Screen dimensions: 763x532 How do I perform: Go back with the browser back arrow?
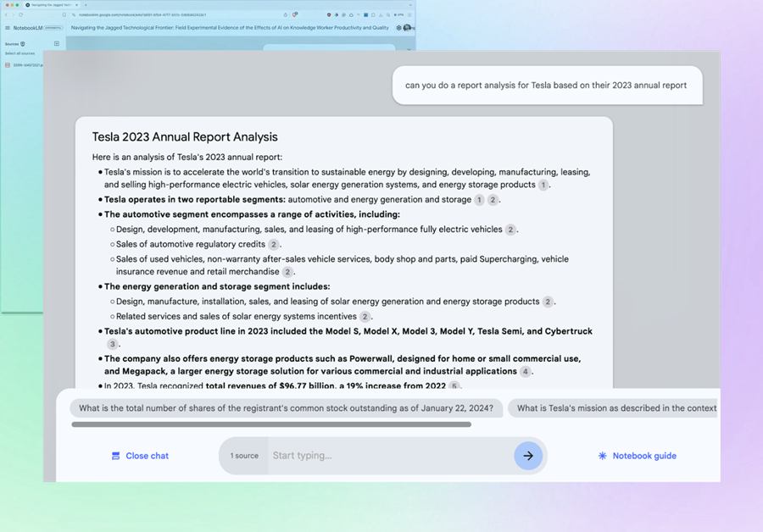[x=6, y=14]
